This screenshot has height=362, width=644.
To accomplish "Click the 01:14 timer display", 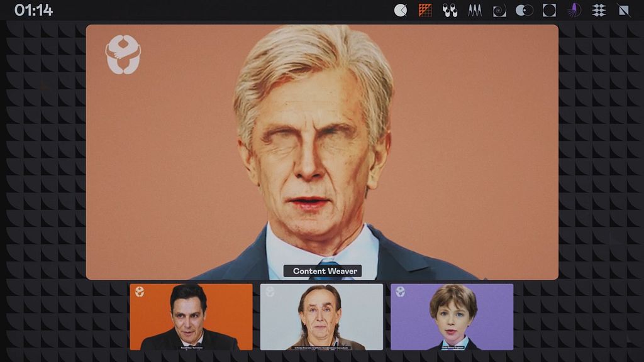I will [x=34, y=10].
